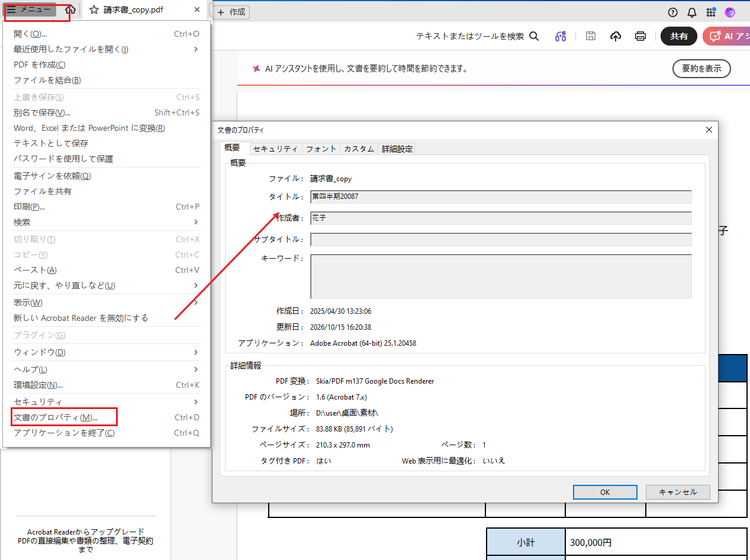The height and width of the screenshot is (560, 750).
Task: Click the search magnifier icon
Action: click(x=534, y=36)
